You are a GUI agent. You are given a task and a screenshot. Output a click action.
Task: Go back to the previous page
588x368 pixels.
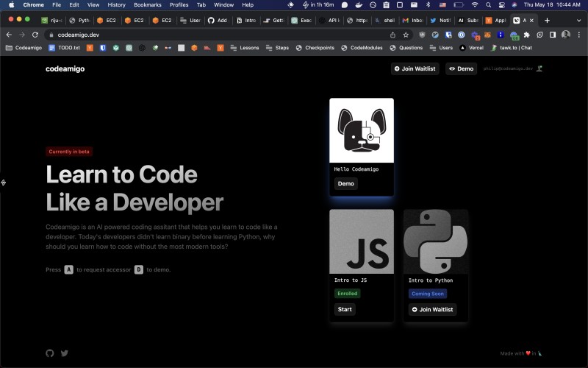[9, 35]
